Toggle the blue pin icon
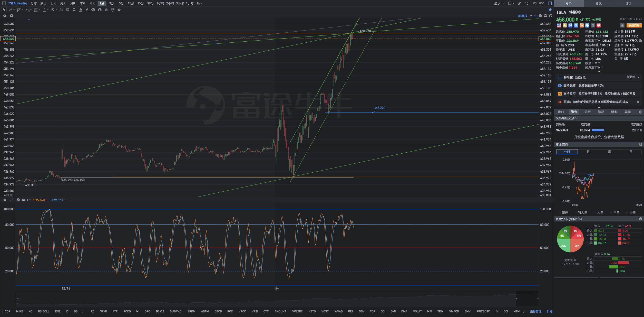The image size is (644, 317). pos(550,10)
